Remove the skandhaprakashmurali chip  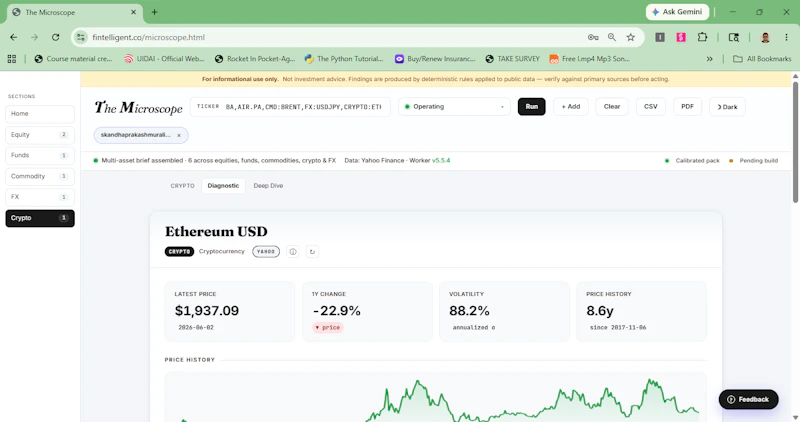point(179,135)
